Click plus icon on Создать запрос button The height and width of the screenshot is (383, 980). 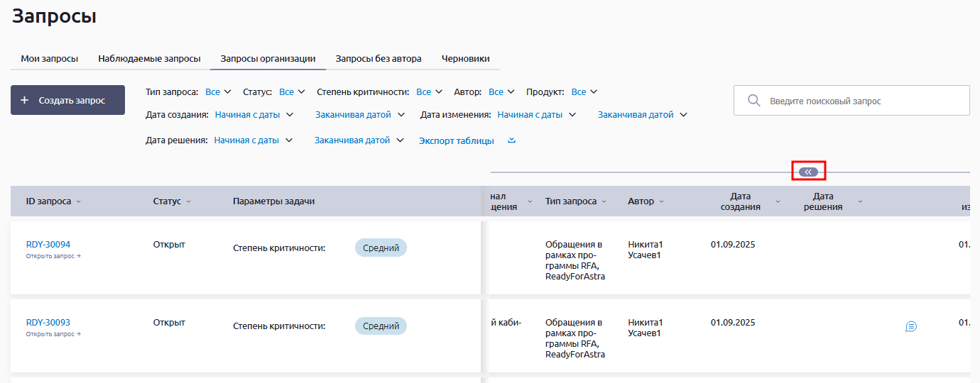click(x=25, y=101)
